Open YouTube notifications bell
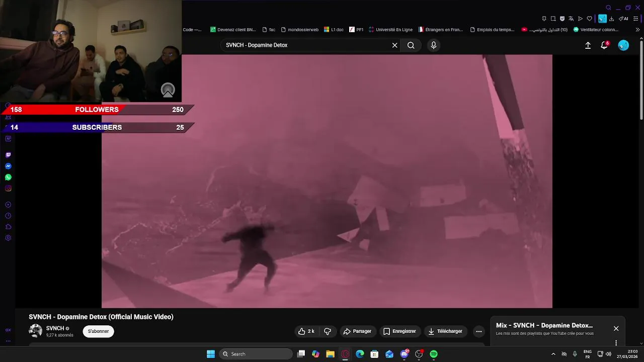 pos(605,45)
